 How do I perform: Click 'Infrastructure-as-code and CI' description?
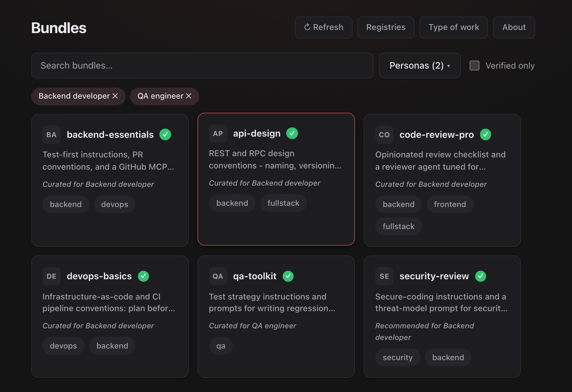click(109, 302)
